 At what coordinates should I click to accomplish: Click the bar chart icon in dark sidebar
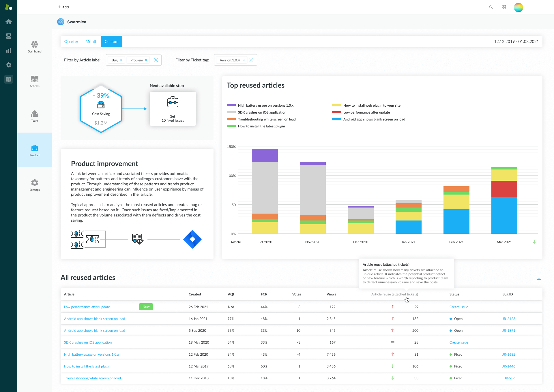(x=9, y=50)
